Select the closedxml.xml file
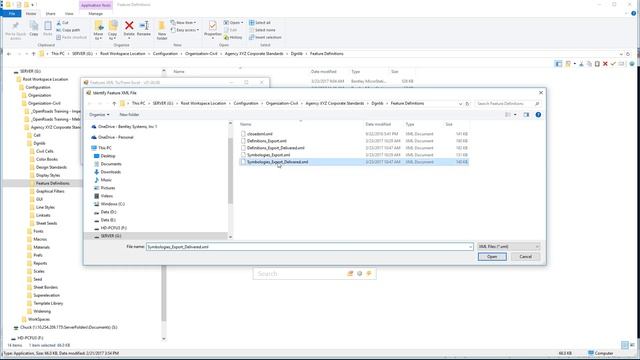The image size is (640, 360). 259,134
